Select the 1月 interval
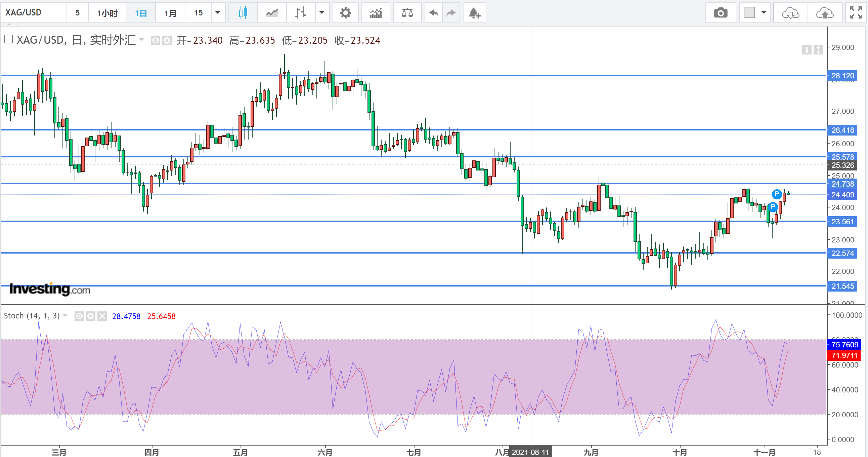Image resolution: width=868 pixels, height=457 pixels. (x=170, y=13)
